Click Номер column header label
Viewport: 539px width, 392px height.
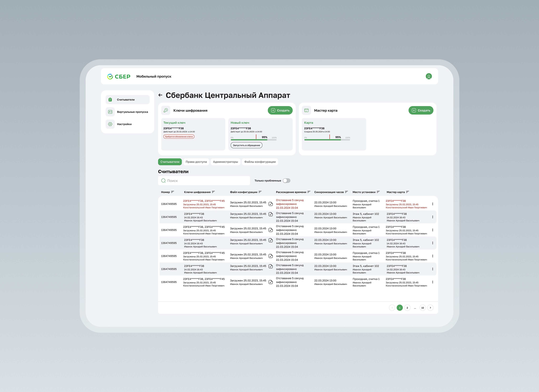point(165,192)
